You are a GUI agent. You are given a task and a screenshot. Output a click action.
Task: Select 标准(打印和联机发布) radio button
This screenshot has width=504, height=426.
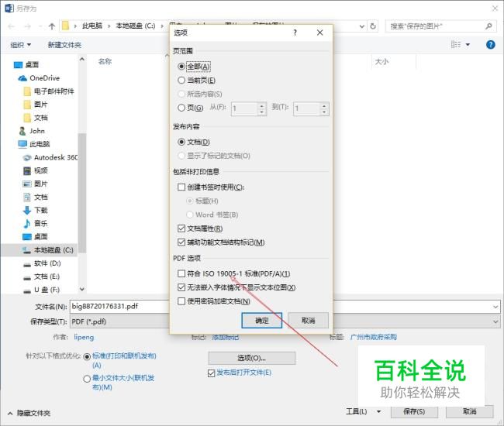87,356
